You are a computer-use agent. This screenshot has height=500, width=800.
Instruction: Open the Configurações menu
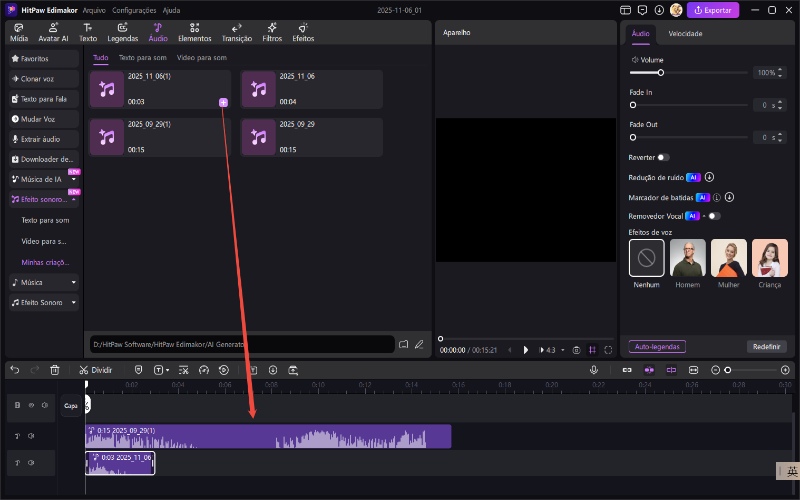pos(134,9)
